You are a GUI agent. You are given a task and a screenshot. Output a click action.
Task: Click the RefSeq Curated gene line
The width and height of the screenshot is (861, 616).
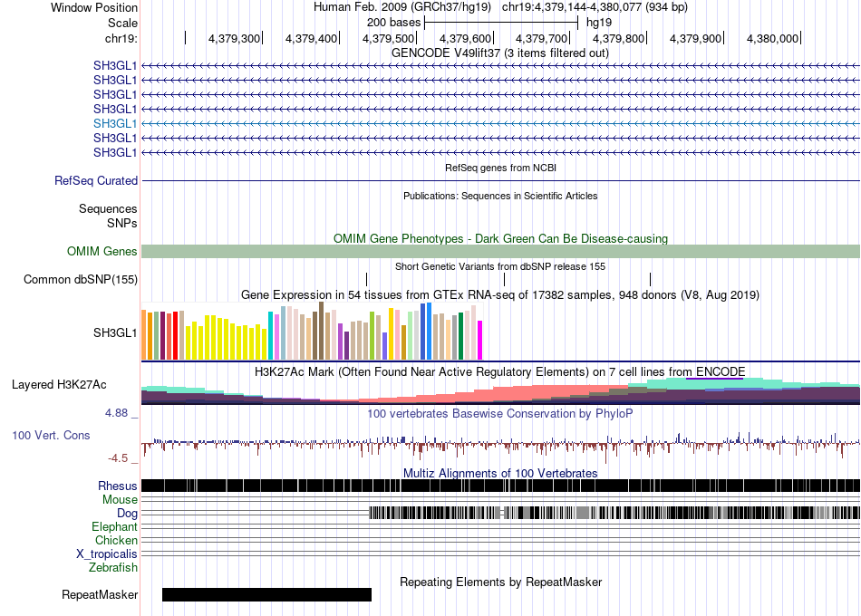[500, 180]
